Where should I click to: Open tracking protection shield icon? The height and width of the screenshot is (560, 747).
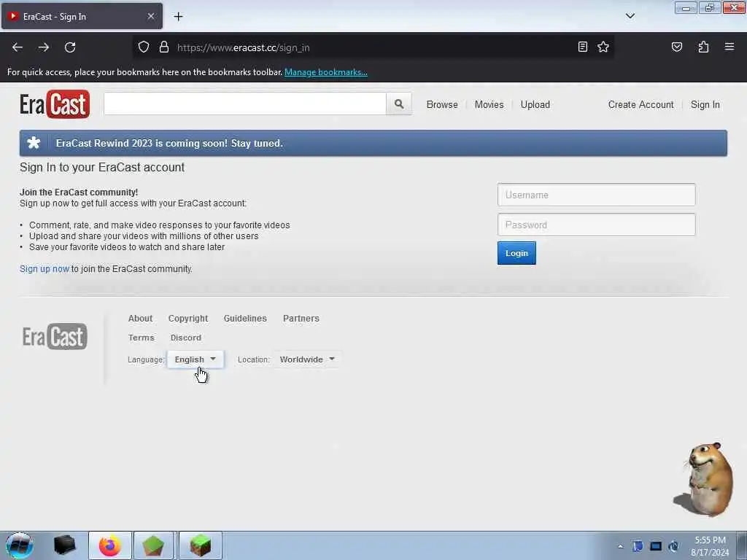(144, 47)
